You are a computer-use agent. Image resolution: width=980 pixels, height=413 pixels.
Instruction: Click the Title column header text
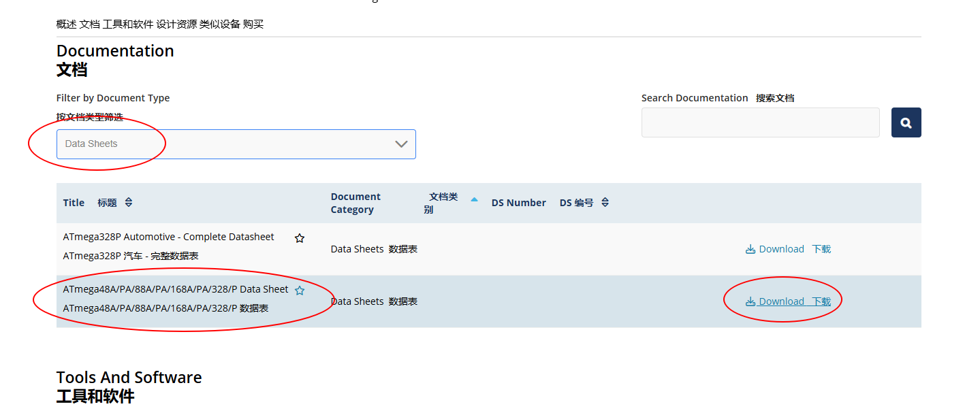tap(74, 203)
